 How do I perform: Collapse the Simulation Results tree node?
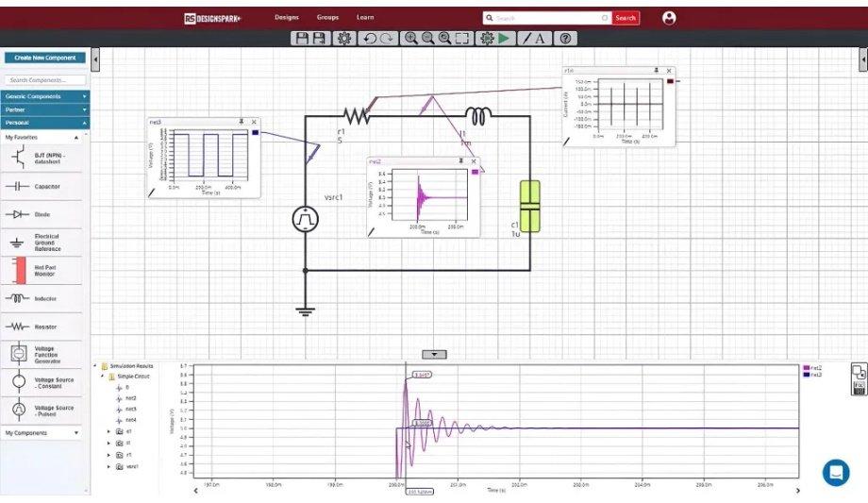94,366
